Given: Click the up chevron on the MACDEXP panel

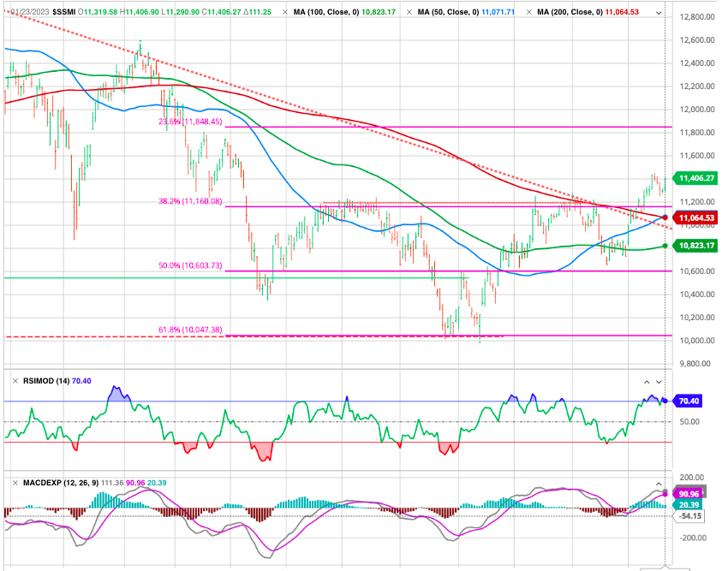Looking at the screenshot, I should 659,483.
